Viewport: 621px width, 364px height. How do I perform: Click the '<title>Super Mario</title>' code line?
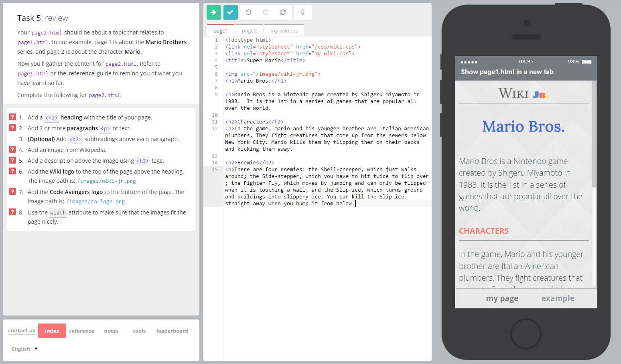[265, 60]
